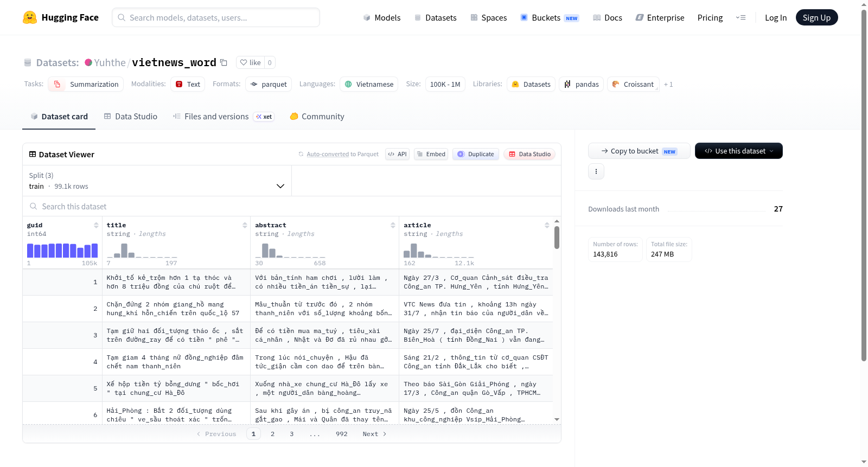Click the title lengths histogram
Viewport: 868px width, 467px height.
click(x=142, y=250)
